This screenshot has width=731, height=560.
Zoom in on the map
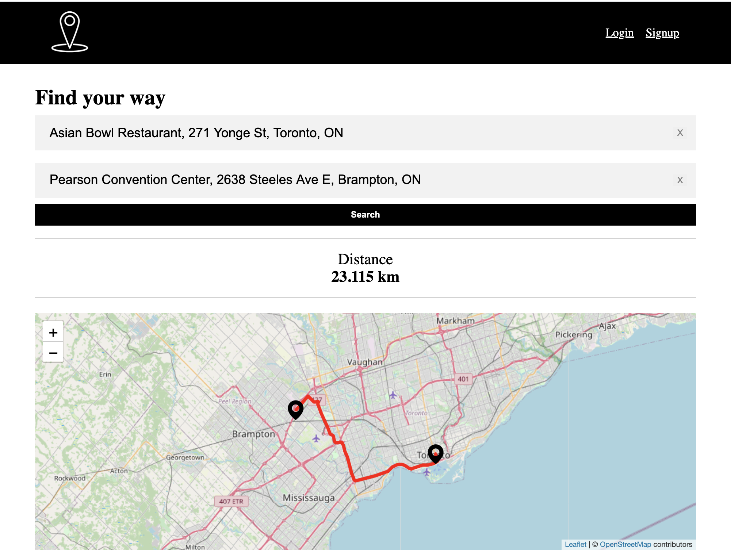53,332
